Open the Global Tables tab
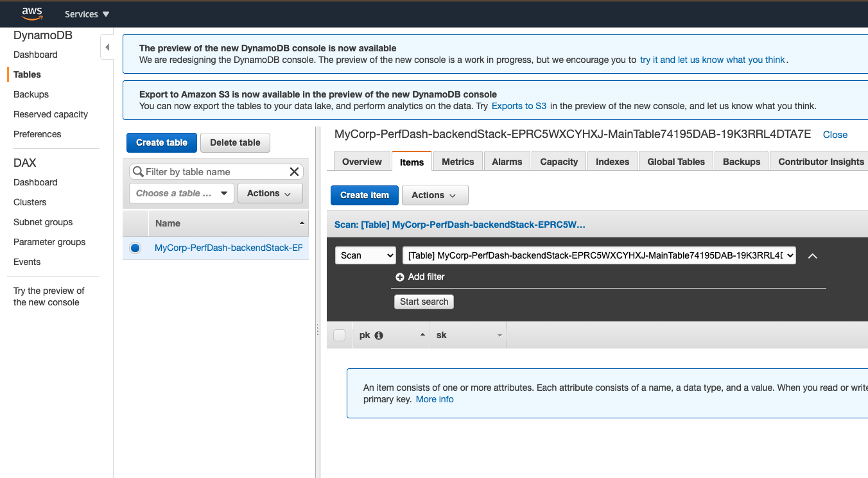This screenshot has width=868, height=478. 676,162
